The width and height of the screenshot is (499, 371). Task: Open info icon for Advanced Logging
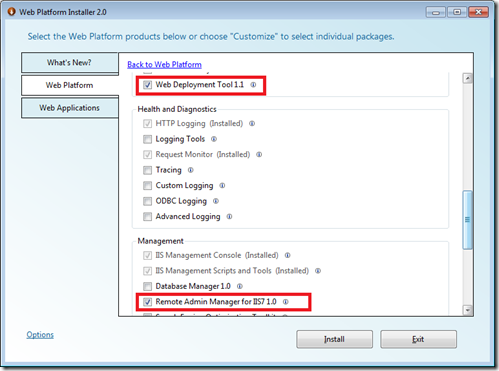[x=229, y=217]
